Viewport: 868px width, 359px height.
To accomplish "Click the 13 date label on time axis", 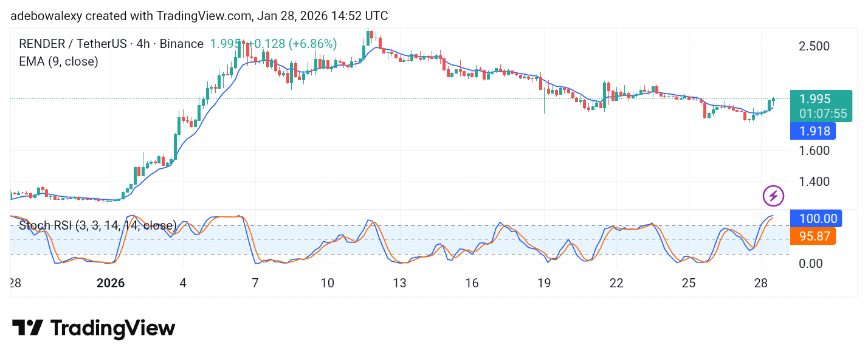I will (x=399, y=283).
